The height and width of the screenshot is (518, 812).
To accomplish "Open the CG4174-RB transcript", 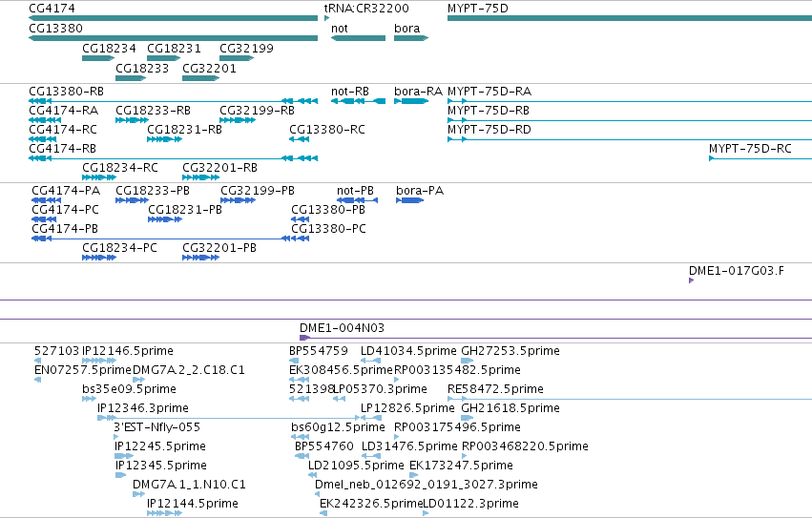I will [173, 158].
